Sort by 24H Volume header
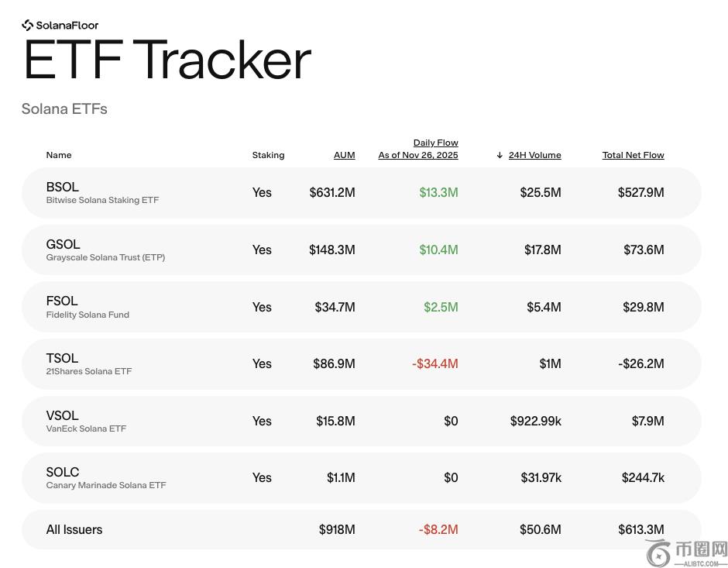This screenshot has width=728, height=568. pyautogui.click(x=534, y=155)
